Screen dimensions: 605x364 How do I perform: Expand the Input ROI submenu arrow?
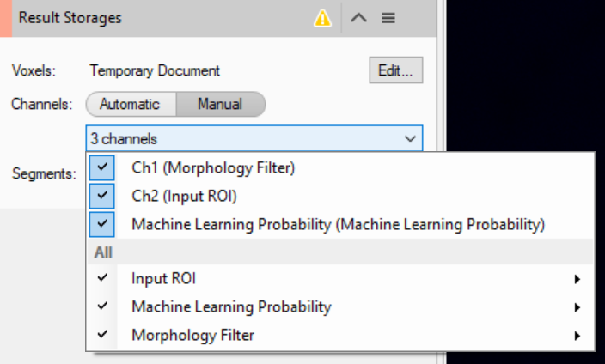coord(577,279)
